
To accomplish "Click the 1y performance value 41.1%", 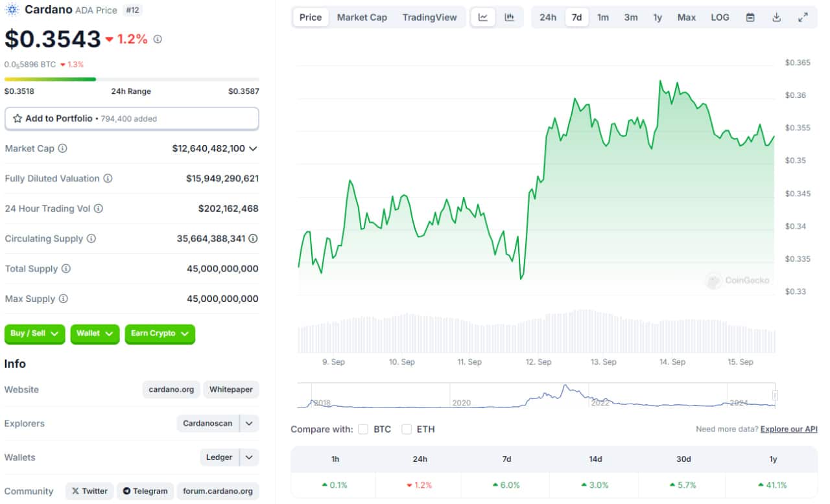I will [x=772, y=485].
